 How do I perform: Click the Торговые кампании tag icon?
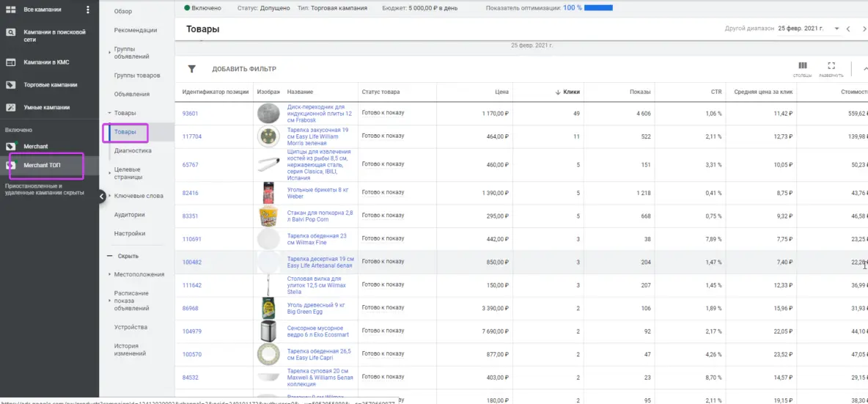(x=11, y=84)
